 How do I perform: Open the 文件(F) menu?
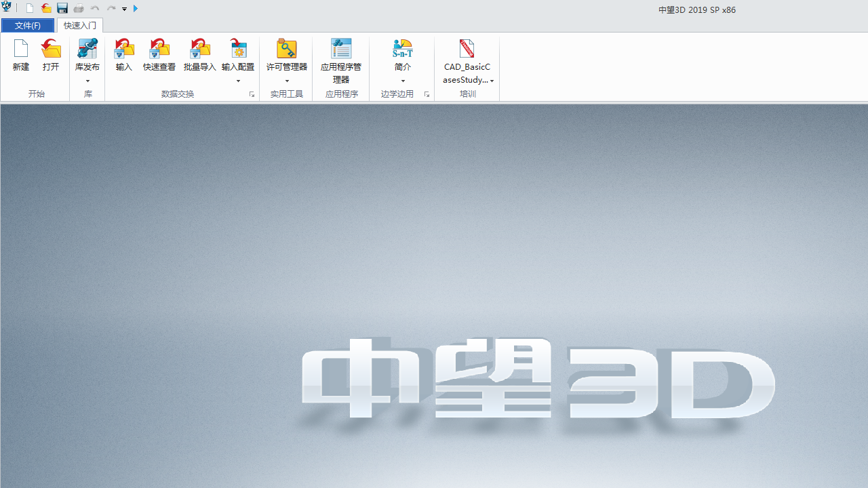tap(27, 25)
